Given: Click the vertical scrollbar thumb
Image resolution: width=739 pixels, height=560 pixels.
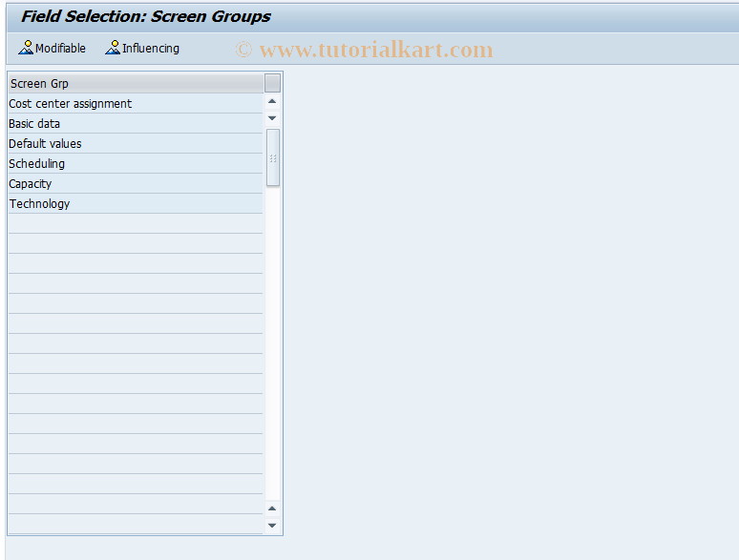Looking at the screenshot, I should pyautogui.click(x=273, y=157).
